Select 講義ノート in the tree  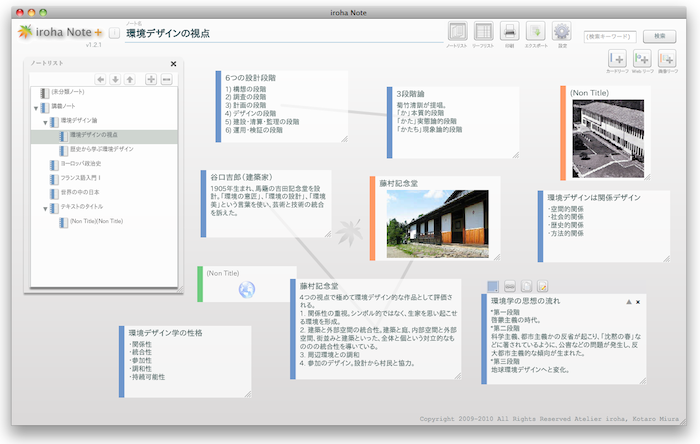click(104, 106)
